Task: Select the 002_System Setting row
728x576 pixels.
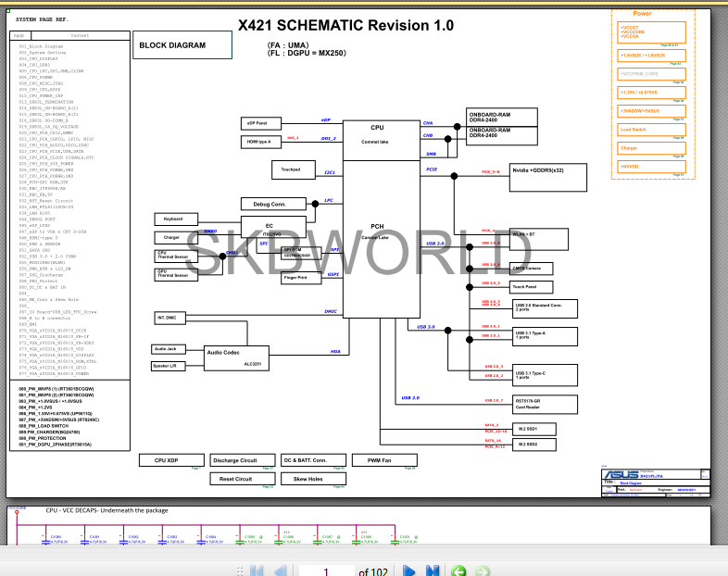Action: 43,53
